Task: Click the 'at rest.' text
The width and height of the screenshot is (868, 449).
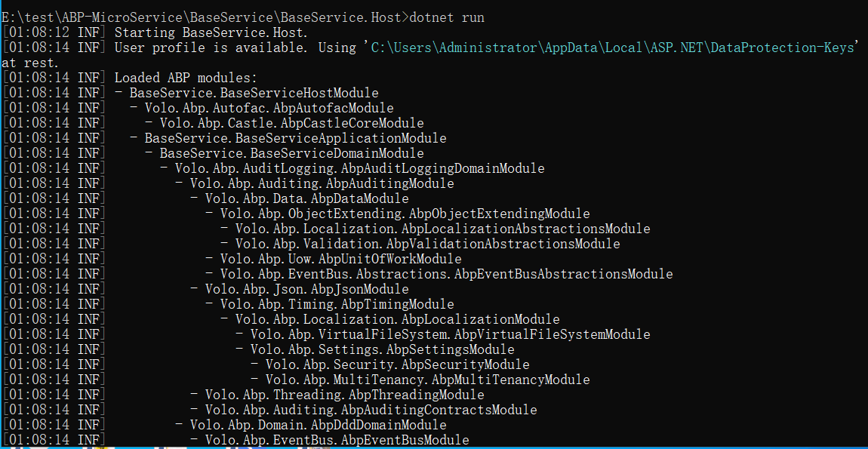Action: pos(29,63)
